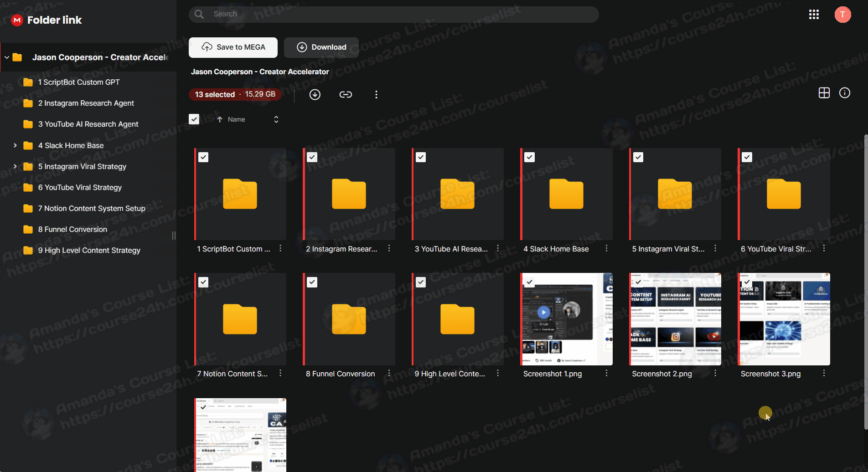Viewport: 868px width, 472px height.
Task: Uncheck the 1 ScriptBot Custom folder checkbox
Action: point(203,157)
